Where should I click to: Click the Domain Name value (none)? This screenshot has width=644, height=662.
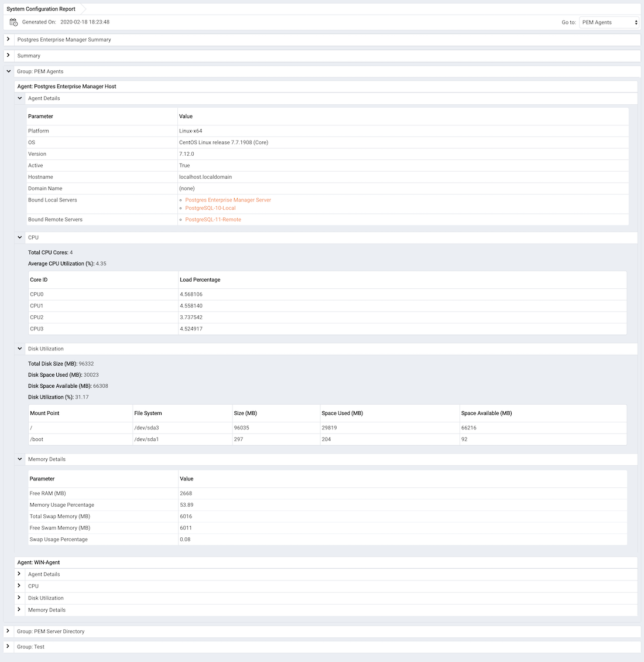[187, 189]
